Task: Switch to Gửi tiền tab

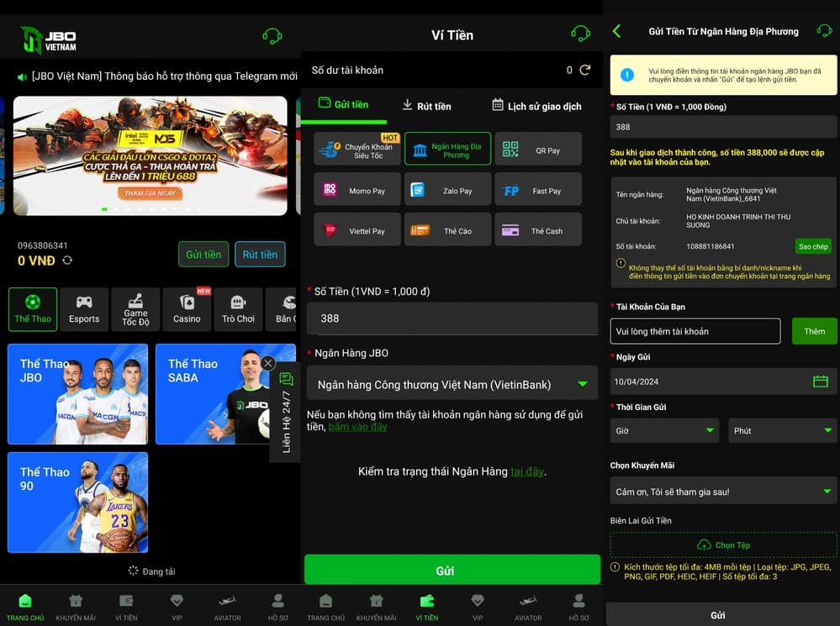Action: point(343,104)
